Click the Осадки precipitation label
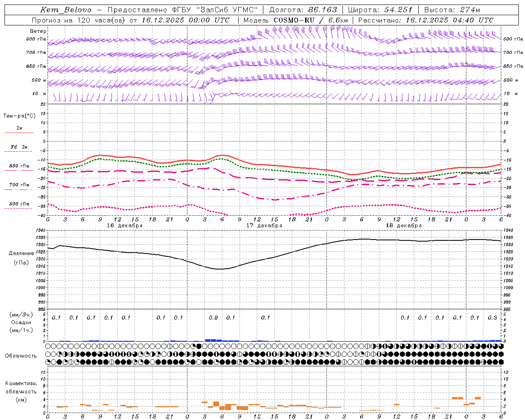525x420 pixels. click(x=21, y=322)
